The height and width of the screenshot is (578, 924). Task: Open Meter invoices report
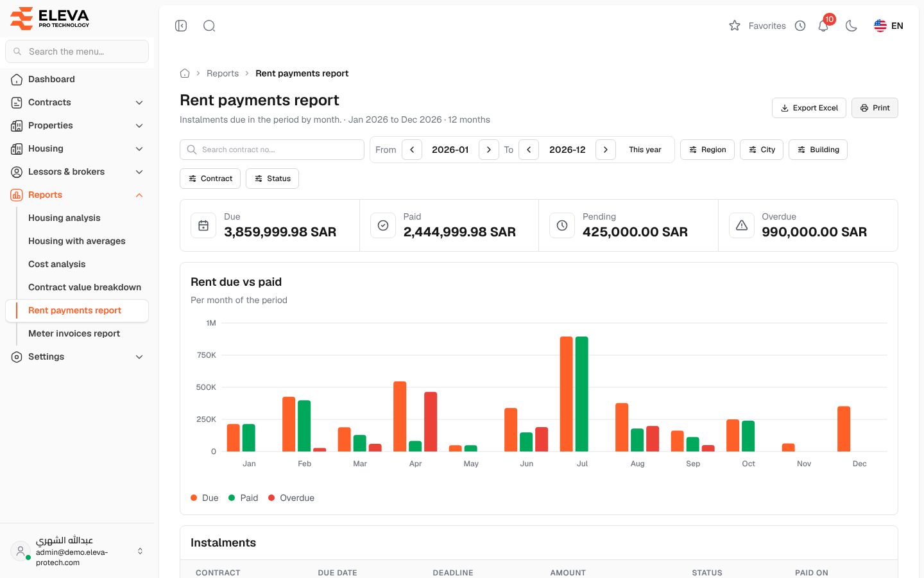tap(74, 333)
